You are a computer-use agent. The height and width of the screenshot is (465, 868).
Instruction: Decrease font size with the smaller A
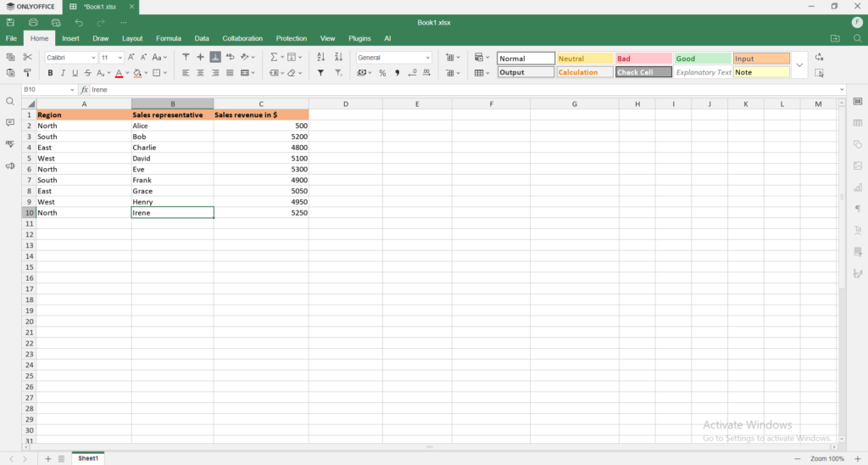(x=143, y=57)
